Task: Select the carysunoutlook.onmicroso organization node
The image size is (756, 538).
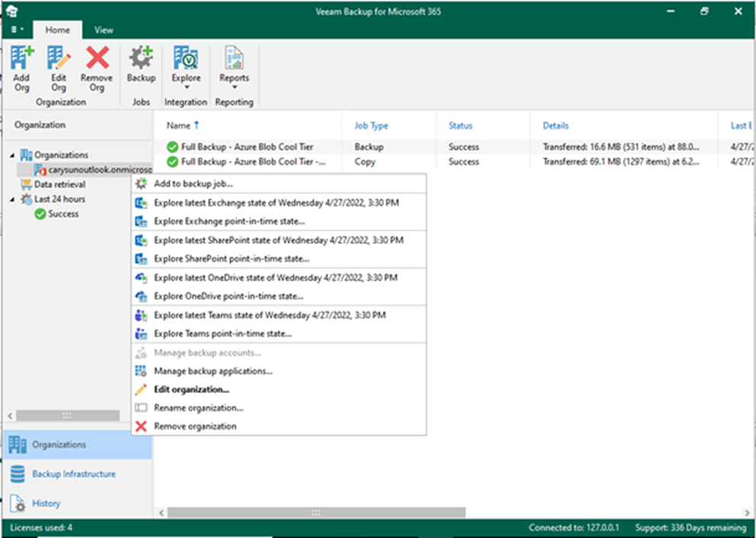Action: tap(93, 170)
